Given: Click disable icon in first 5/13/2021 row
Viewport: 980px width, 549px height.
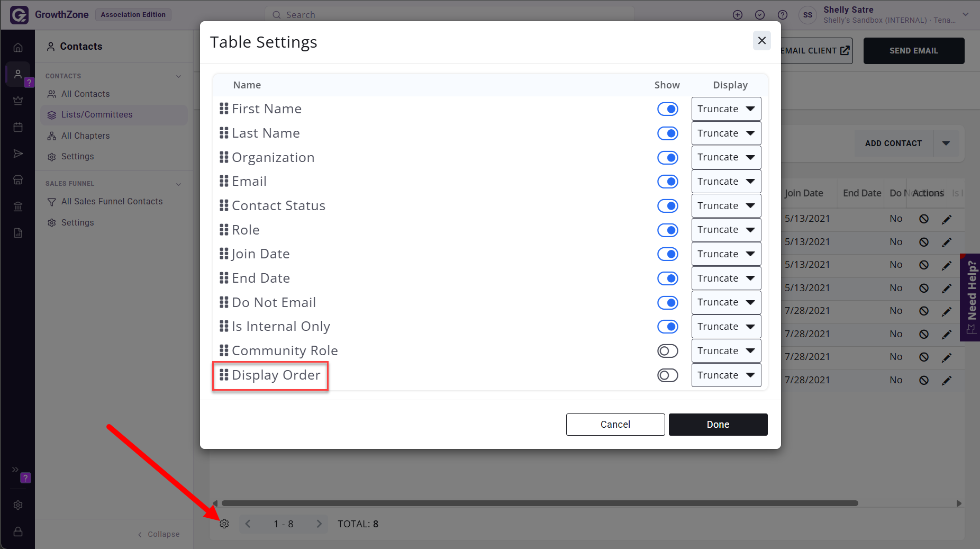Looking at the screenshot, I should tap(924, 219).
